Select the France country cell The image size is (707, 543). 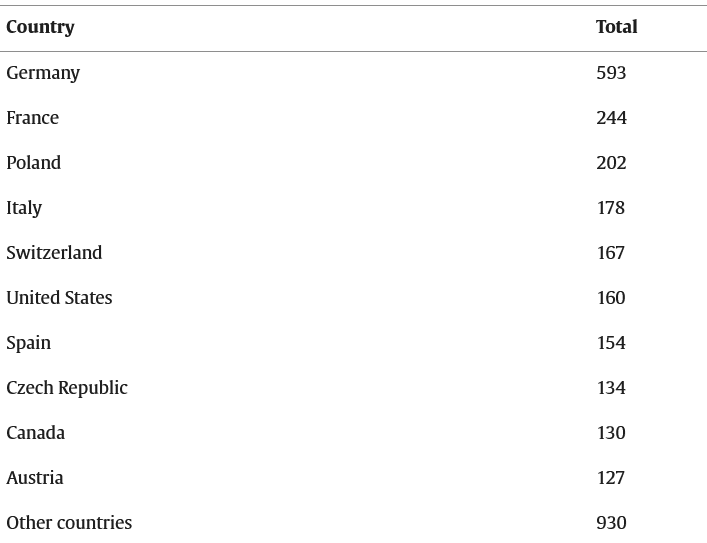pyautogui.click(x=32, y=118)
